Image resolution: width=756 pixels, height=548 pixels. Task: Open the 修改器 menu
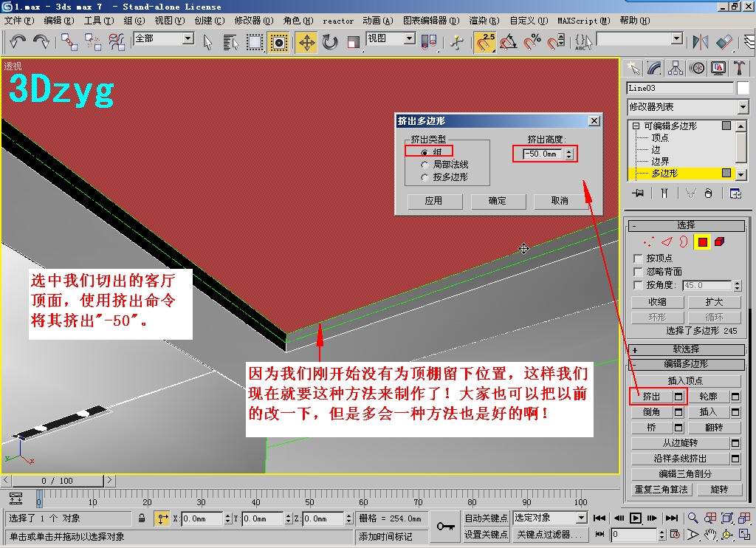(254, 21)
